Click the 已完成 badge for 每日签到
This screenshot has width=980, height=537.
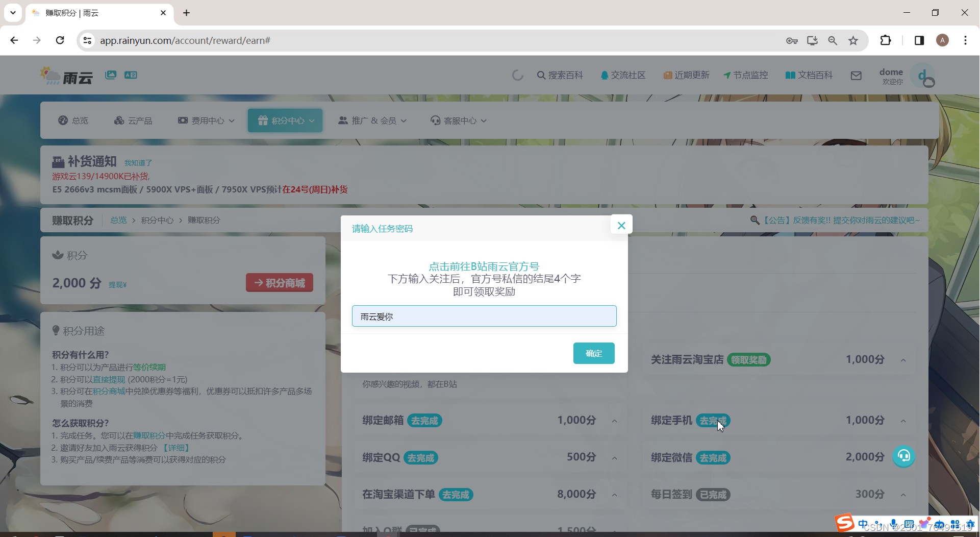713,495
